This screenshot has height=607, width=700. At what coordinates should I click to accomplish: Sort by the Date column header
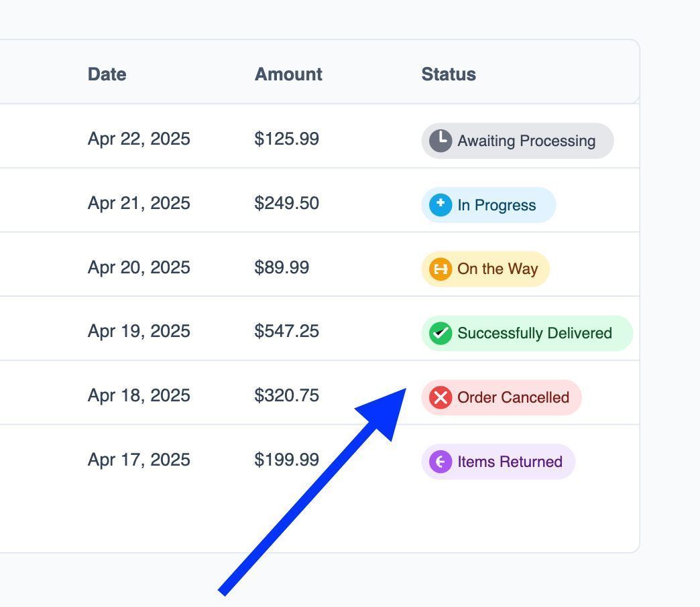[107, 74]
